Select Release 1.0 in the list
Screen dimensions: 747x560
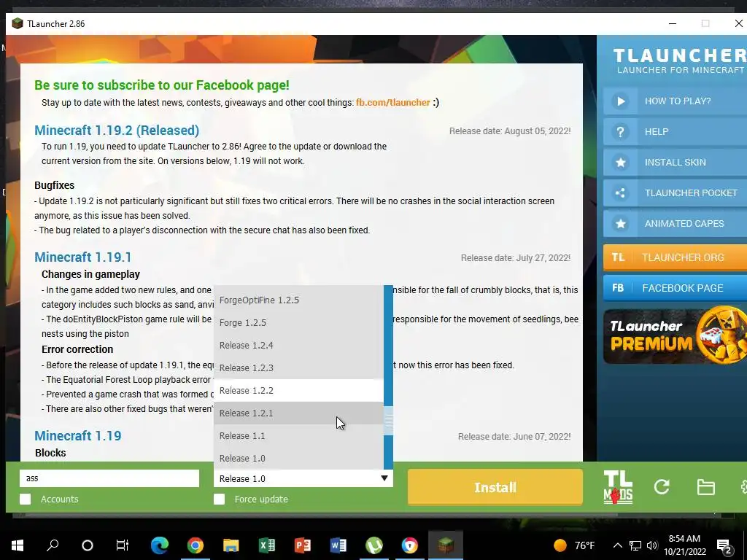point(298,459)
